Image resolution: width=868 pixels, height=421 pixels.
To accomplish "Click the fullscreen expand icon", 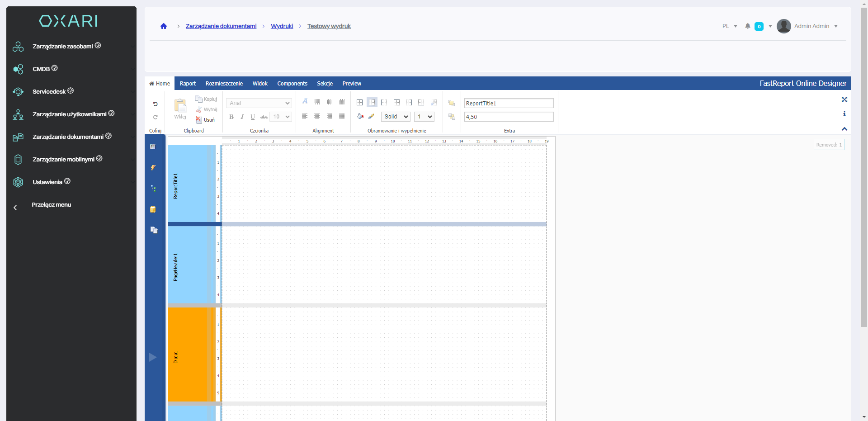I will [x=844, y=99].
